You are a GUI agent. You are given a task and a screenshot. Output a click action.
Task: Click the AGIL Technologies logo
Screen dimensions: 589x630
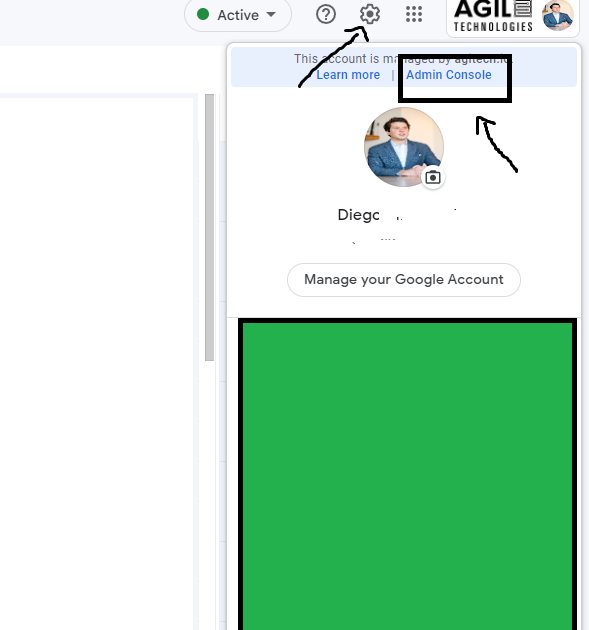493,15
